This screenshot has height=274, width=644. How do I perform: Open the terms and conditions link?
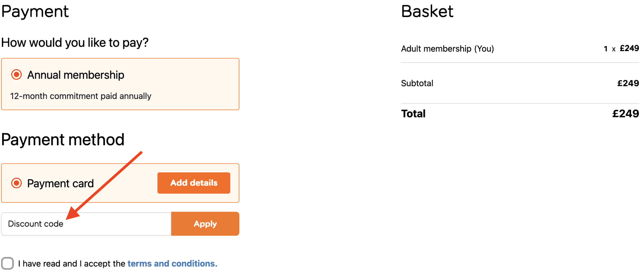point(171,264)
